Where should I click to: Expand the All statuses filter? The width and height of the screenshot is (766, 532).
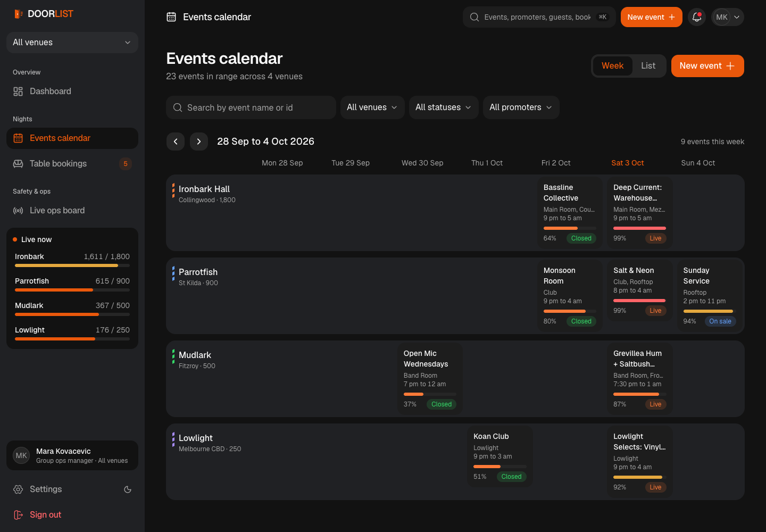444,107
